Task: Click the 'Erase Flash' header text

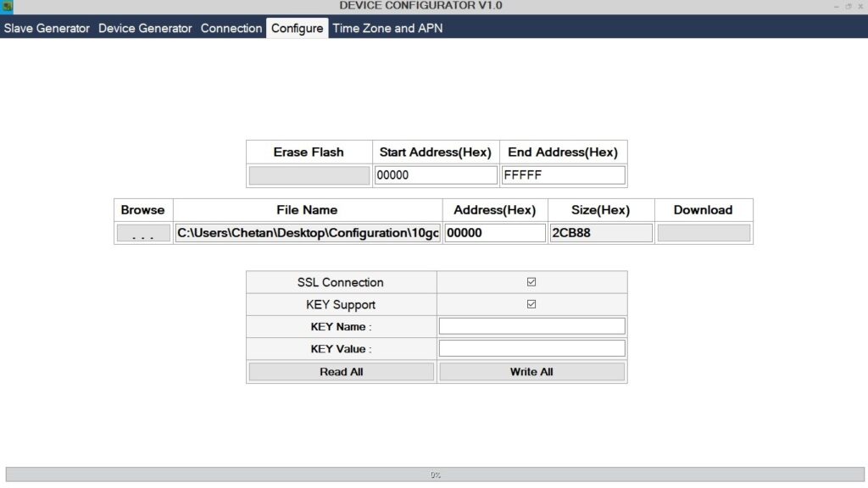Action: coord(309,152)
